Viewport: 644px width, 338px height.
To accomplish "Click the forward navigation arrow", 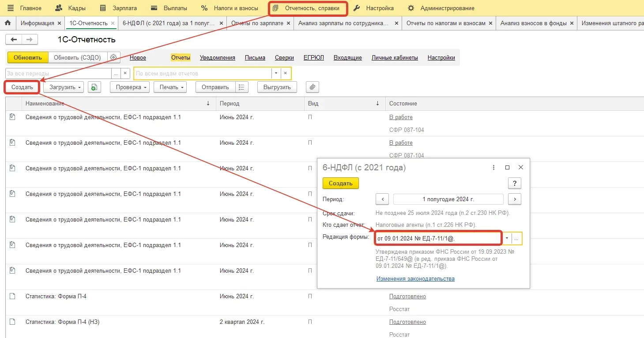I will tap(30, 40).
